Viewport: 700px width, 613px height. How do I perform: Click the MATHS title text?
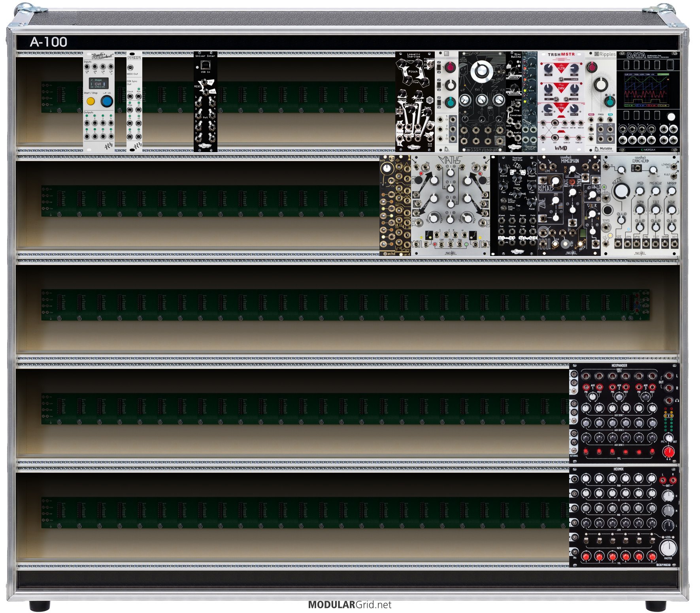[x=450, y=160]
